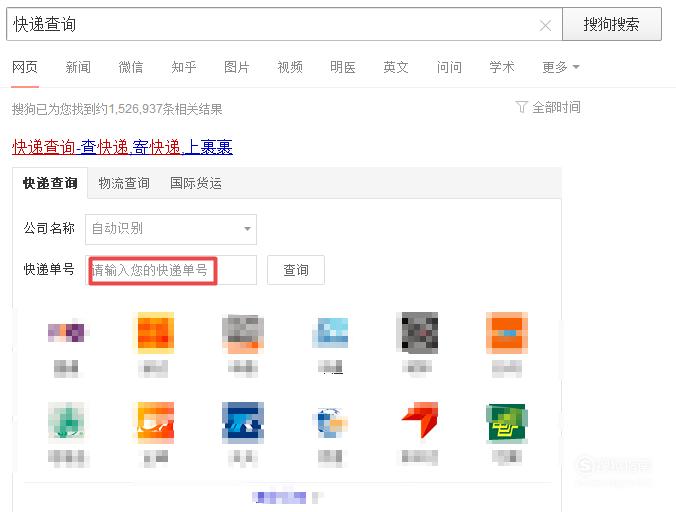This screenshot has height=512, width=676.
Task: Choose the purple-and-orange courier logo
Action: coord(67,333)
